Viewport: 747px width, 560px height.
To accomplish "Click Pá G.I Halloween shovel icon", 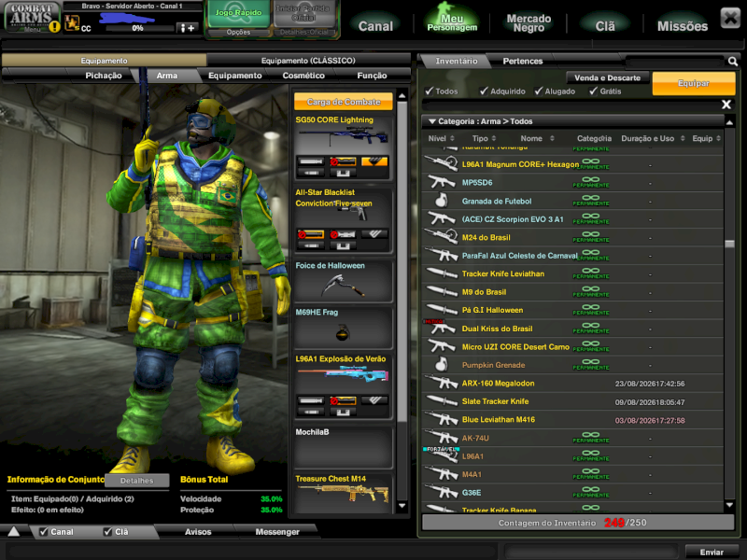I will (x=442, y=310).
